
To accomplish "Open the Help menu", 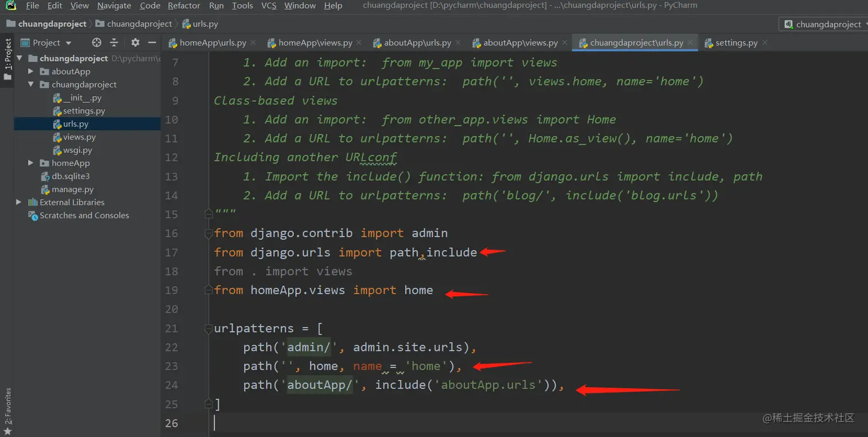I will point(333,6).
